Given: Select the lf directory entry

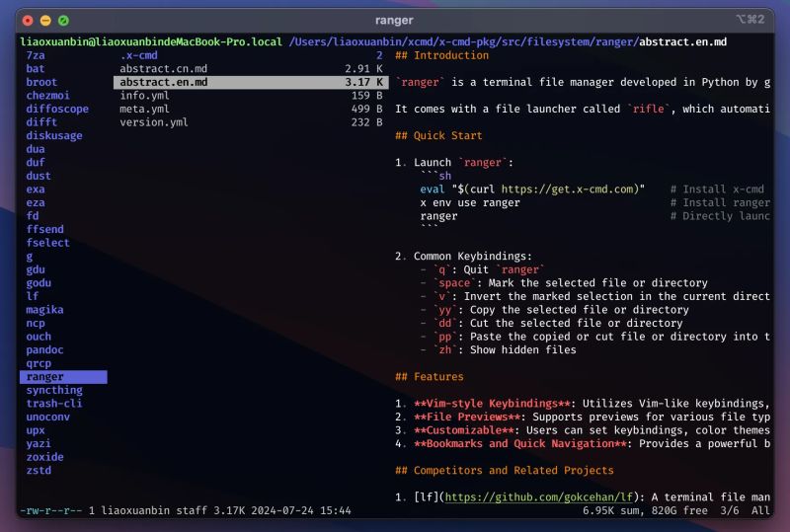Looking at the screenshot, I should click(x=33, y=296).
